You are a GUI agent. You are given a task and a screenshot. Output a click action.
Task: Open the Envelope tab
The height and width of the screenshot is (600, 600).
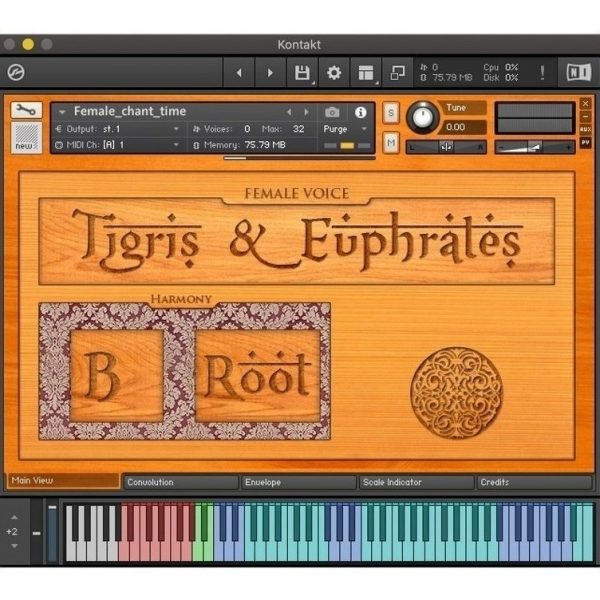pos(299,482)
